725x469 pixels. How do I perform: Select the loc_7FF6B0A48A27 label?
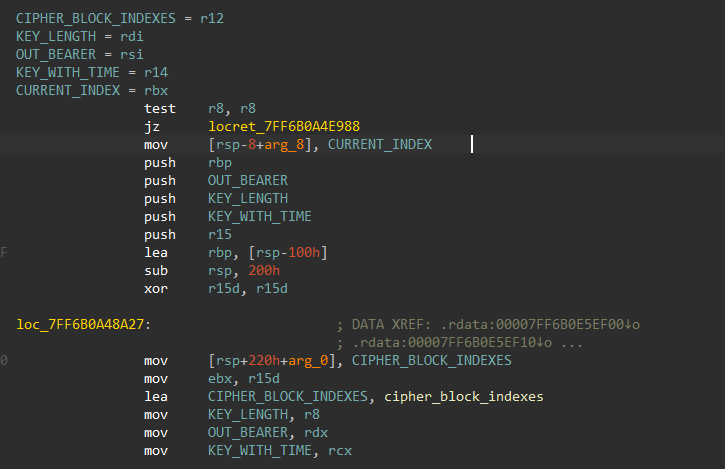click(x=81, y=324)
